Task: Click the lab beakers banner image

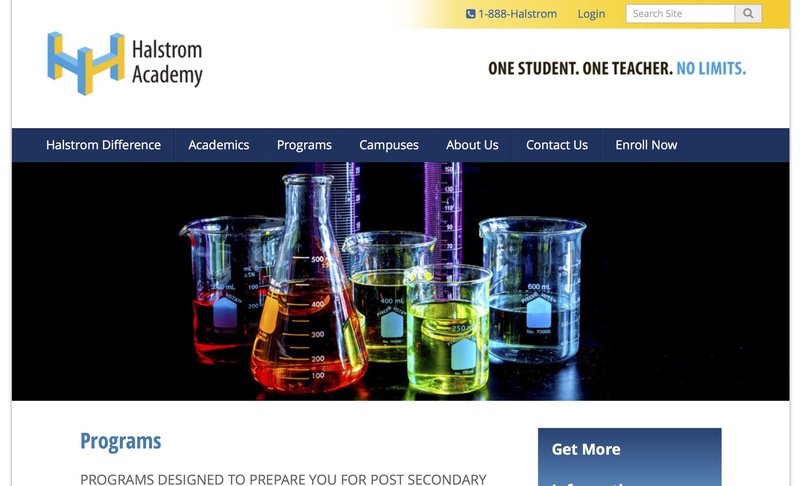Action: (401, 281)
